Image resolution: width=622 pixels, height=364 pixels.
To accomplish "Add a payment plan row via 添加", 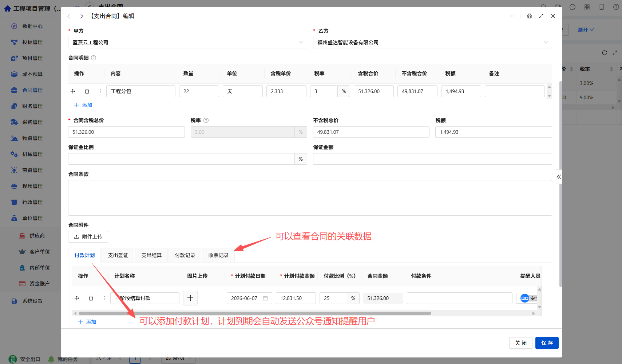I will (x=87, y=322).
